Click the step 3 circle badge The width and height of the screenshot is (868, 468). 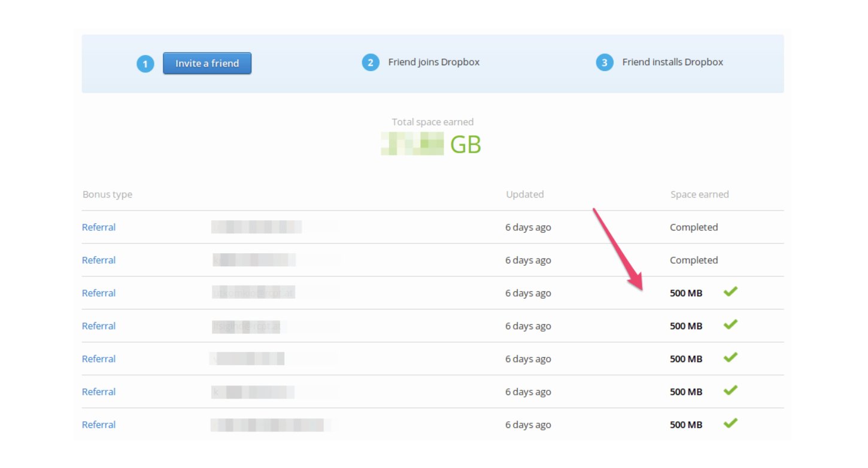point(605,62)
